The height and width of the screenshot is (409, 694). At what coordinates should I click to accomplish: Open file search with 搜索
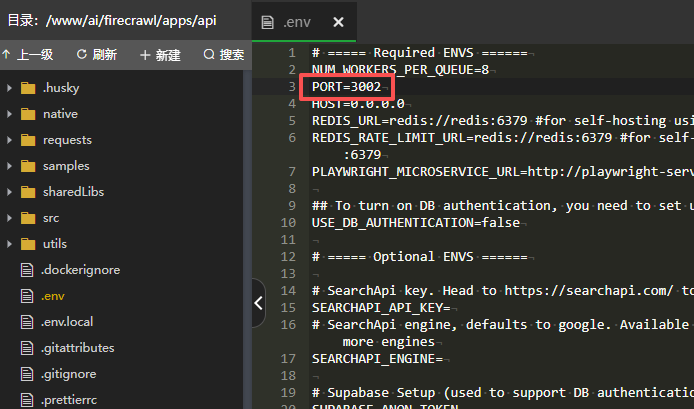tap(224, 55)
